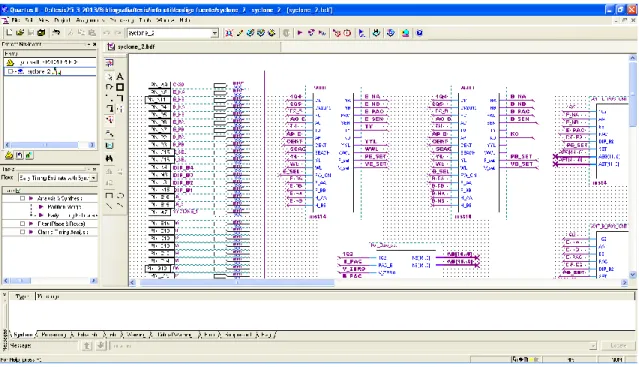Select the Text tool (A)
Image resolution: width=639 pixels, height=367 pixels.
(x=120, y=76)
